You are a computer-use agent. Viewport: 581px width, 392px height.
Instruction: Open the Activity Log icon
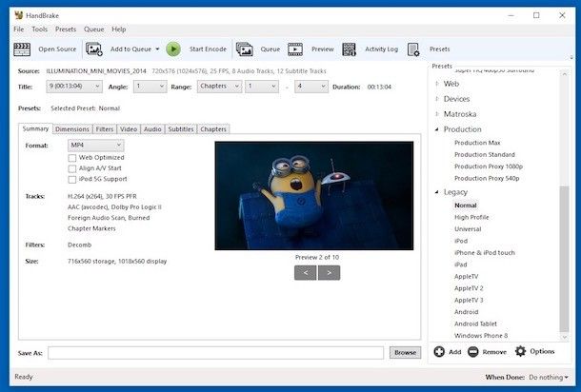(x=349, y=49)
